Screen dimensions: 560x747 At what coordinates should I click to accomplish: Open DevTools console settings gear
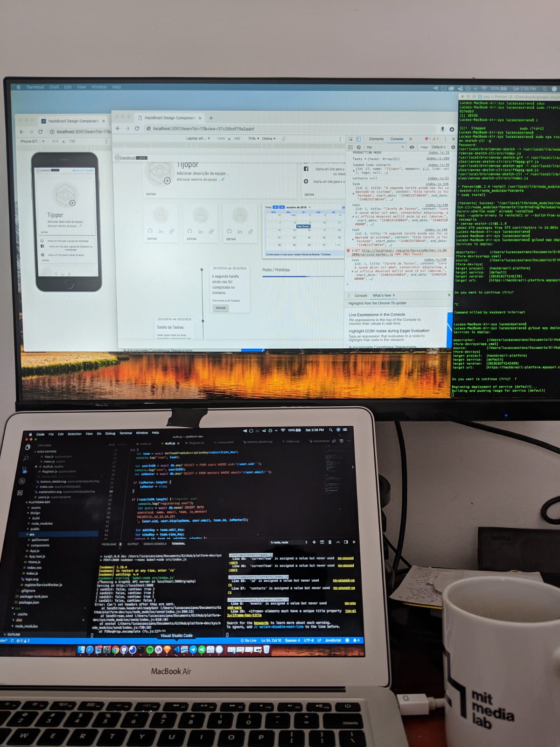point(453,147)
